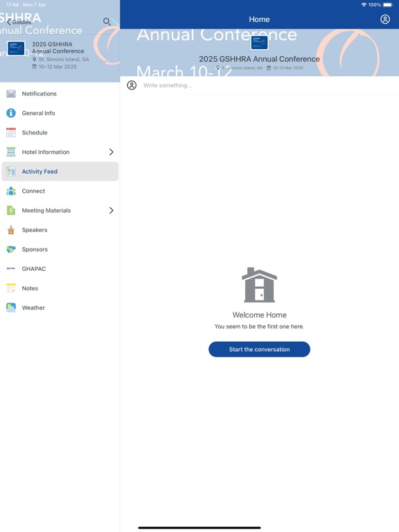The height and width of the screenshot is (532, 399).
Task: Click the GHAPAC logo icon
Action: (11, 269)
